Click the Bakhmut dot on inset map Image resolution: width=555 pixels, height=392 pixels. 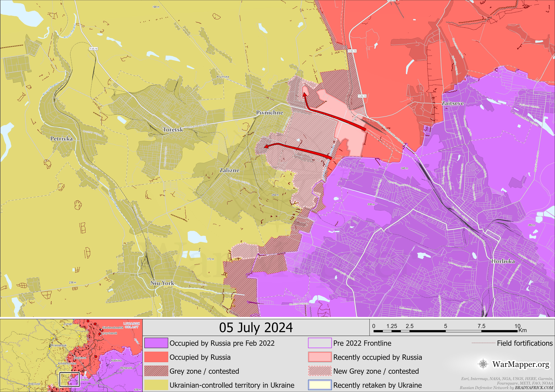coord(74,360)
